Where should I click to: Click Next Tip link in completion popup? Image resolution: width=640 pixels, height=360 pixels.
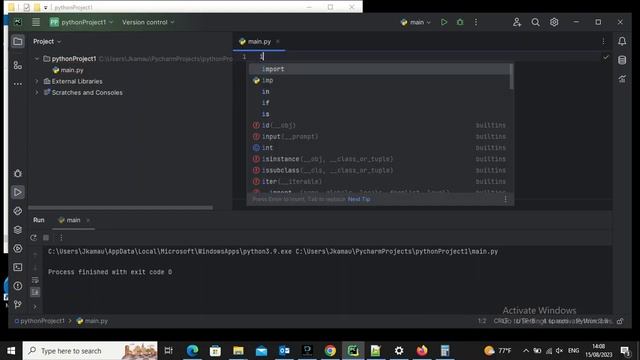(359, 199)
